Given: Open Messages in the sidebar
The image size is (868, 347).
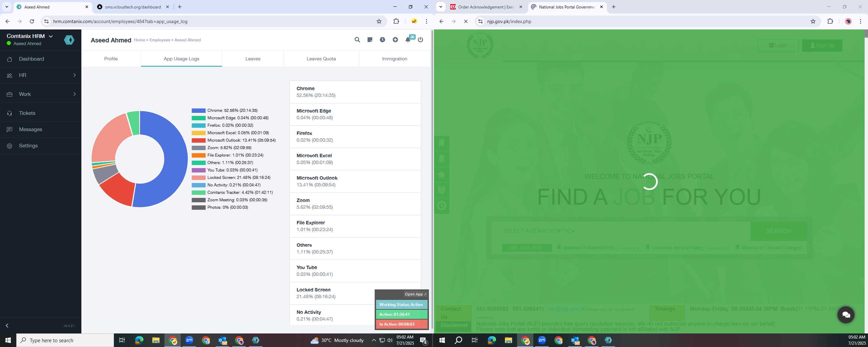Looking at the screenshot, I should [x=41, y=129].
